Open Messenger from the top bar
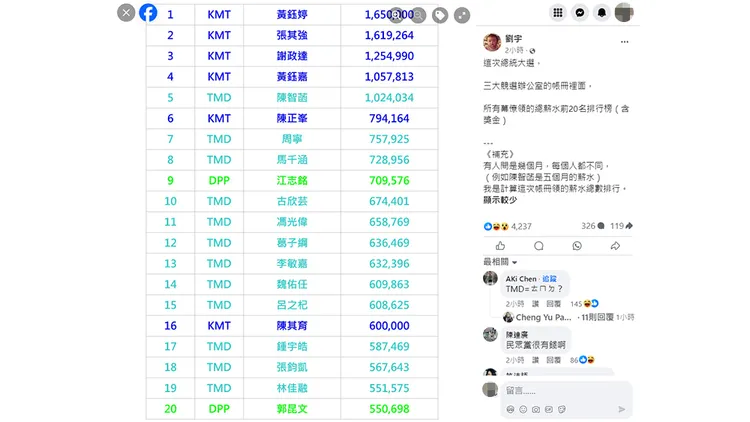 [x=580, y=12]
